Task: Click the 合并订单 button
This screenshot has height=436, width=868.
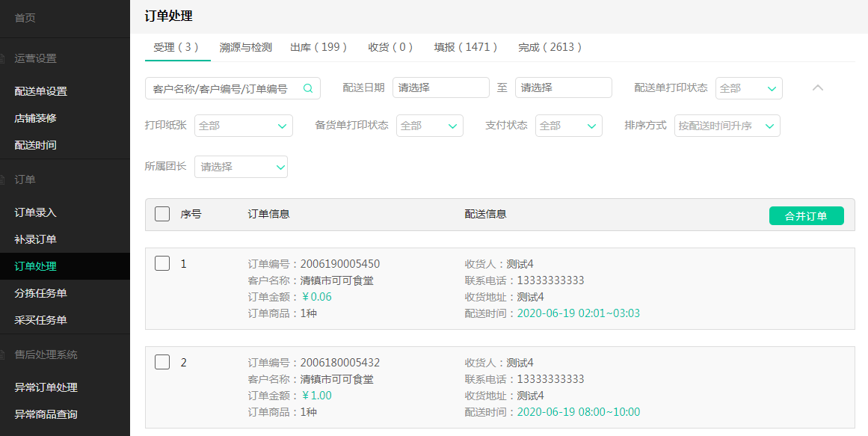Action: (806, 215)
